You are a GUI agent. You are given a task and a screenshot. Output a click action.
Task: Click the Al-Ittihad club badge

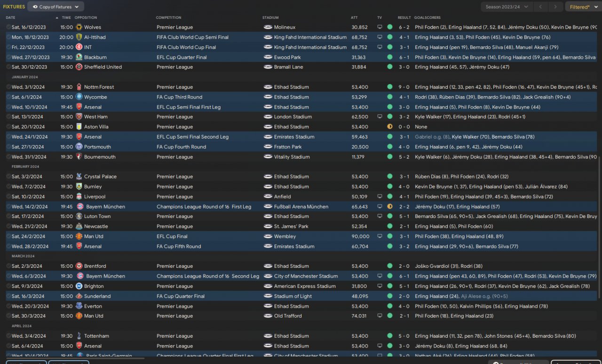79,37
